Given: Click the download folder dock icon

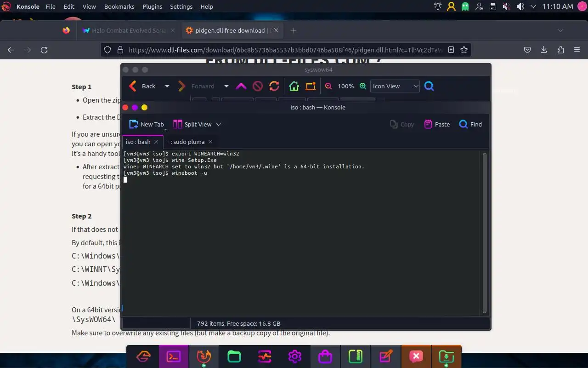Looking at the screenshot, I should pos(446,356).
